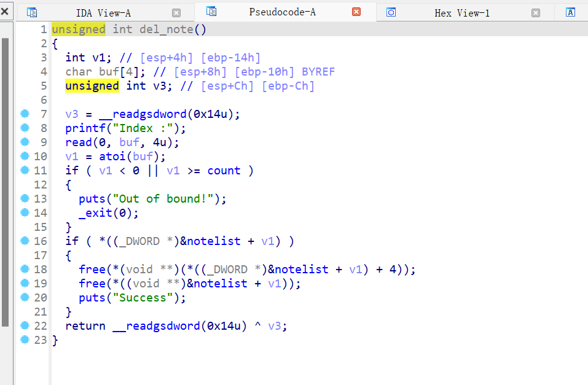Click __readgsdword on the return line 22
Screen dimensions: 588x385
click(157, 326)
